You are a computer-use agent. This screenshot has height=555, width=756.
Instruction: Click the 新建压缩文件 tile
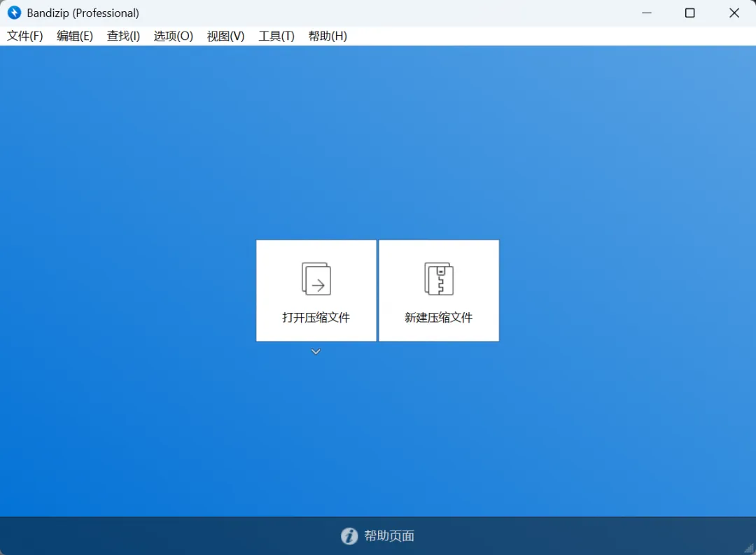[439, 290]
